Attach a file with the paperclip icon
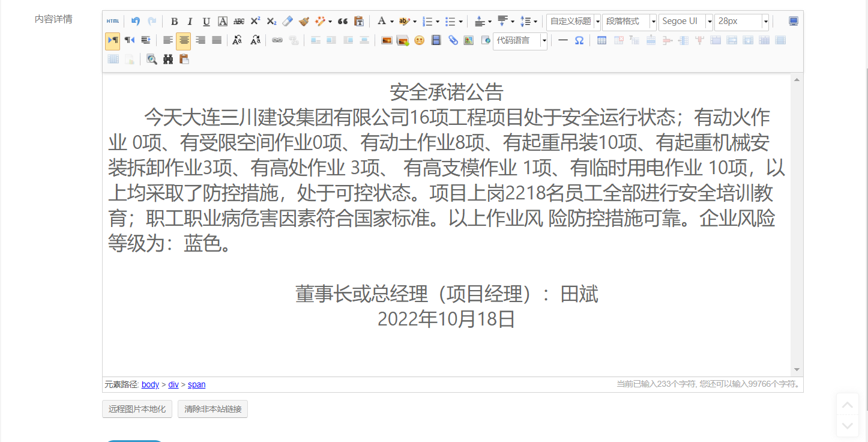The image size is (868, 442). tap(453, 41)
